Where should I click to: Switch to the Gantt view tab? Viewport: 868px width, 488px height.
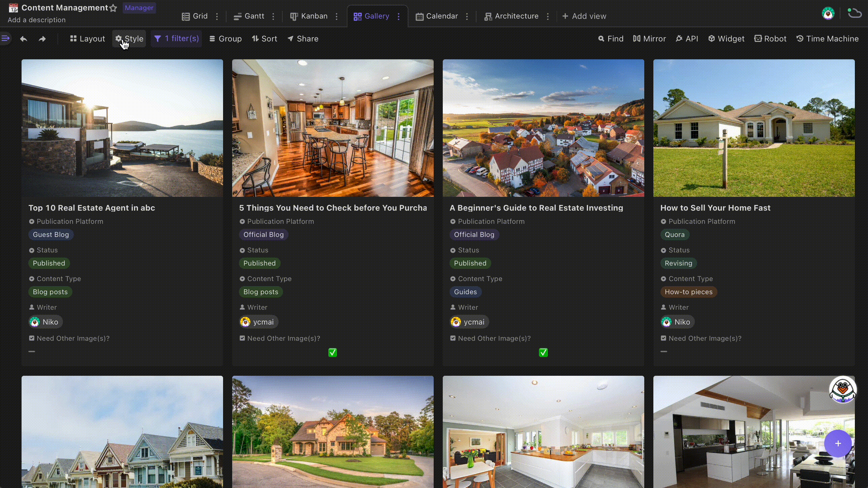(x=249, y=16)
